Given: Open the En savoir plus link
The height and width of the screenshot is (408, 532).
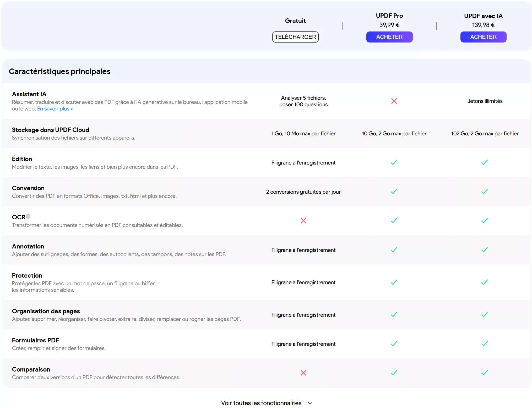Looking at the screenshot, I should 55,109.
